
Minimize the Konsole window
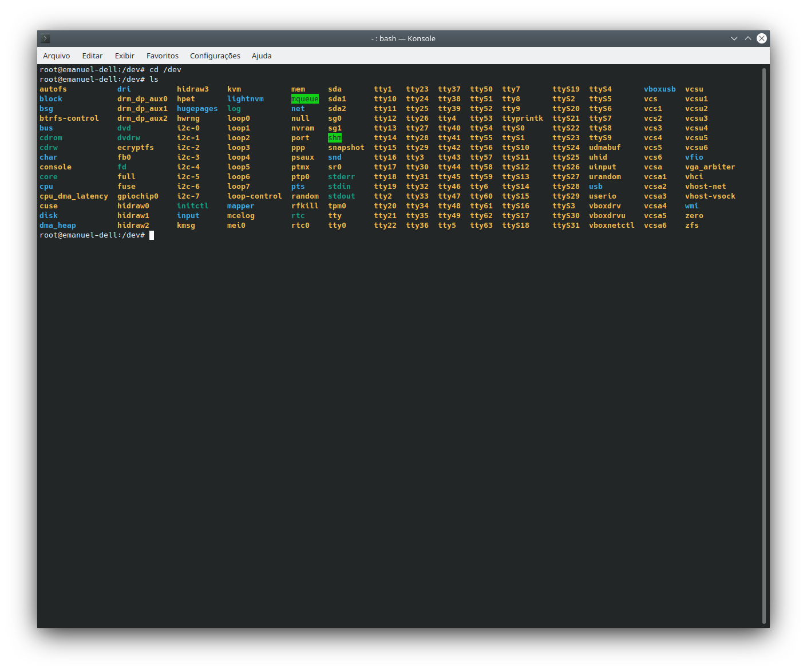pos(734,38)
